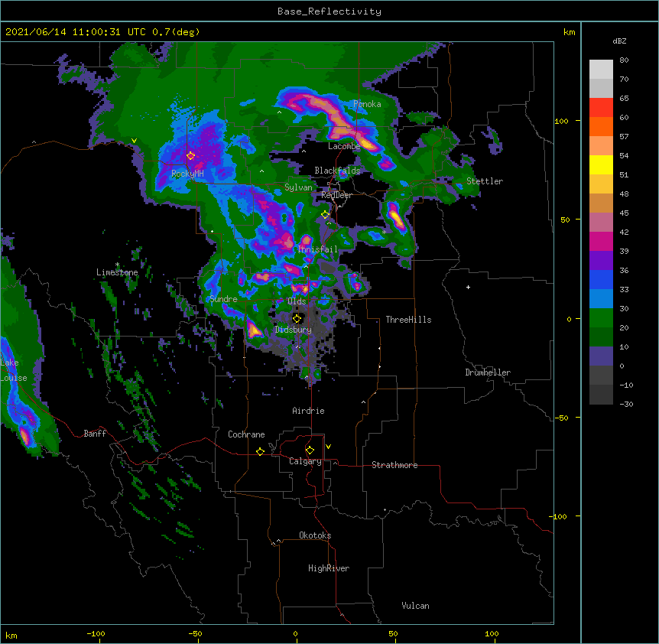Click the Sylvan map label
The width and height of the screenshot is (659, 644).
tap(298, 187)
